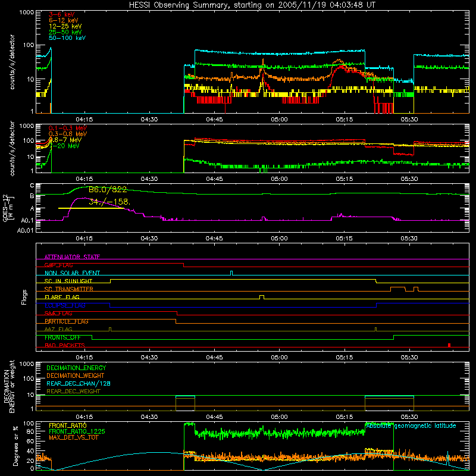Screen dimensions: 476x476
Task: Select the yellow 12-25 keV legend label
Action: pyautogui.click(x=65, y=26)
